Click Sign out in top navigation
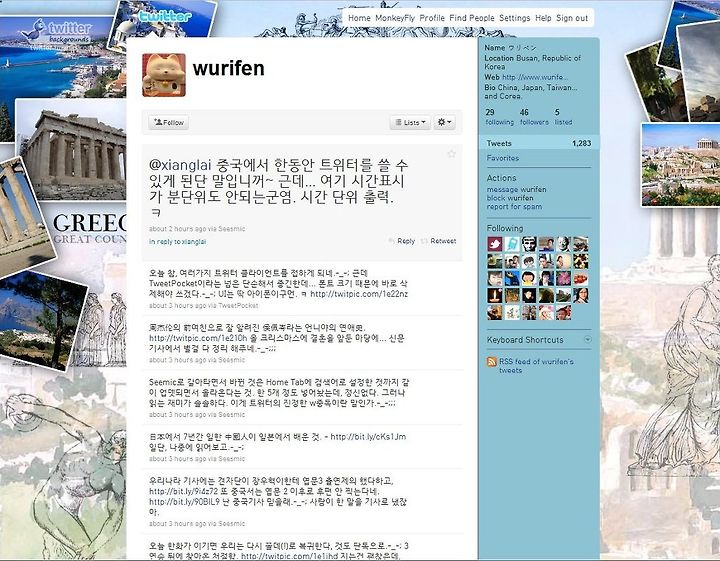The width and height of the screenshot is (720, 561). 572,18
